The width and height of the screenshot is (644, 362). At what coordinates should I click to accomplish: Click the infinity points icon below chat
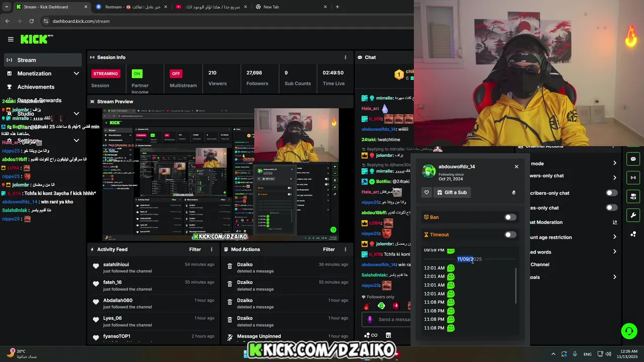[x=371, y=335]
